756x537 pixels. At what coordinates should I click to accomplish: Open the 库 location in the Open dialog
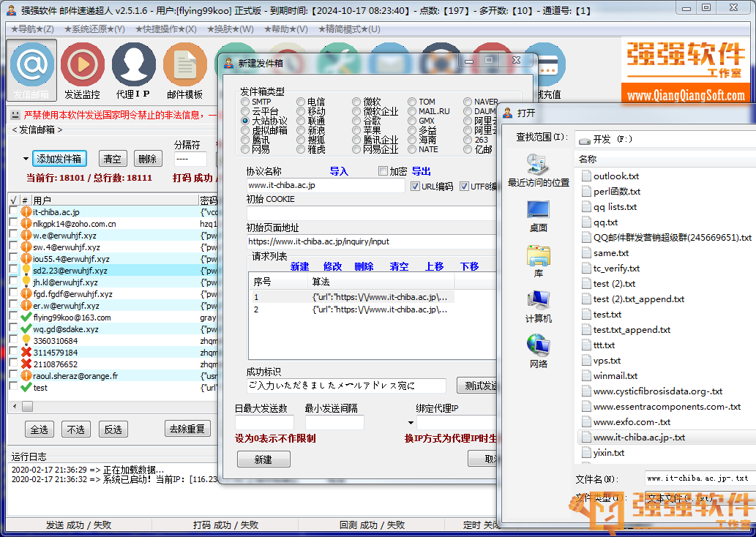click(x=538, y=261)
